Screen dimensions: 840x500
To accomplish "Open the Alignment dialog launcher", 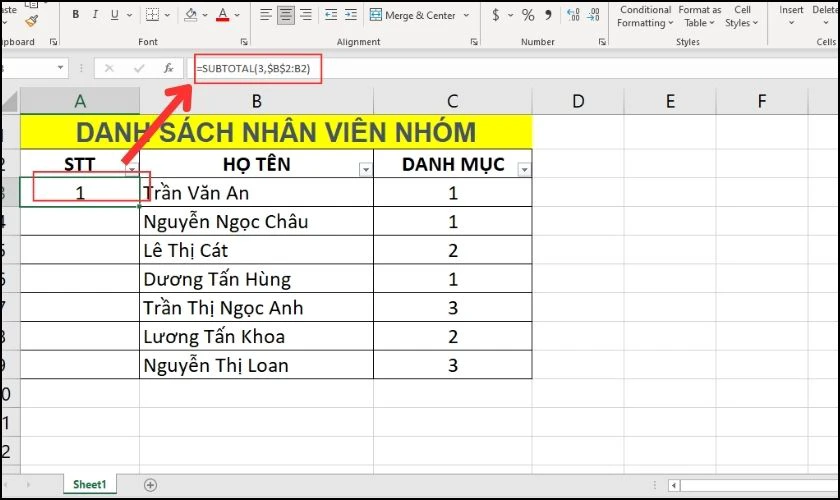I will pyautogui.click(x=474, y=42).
